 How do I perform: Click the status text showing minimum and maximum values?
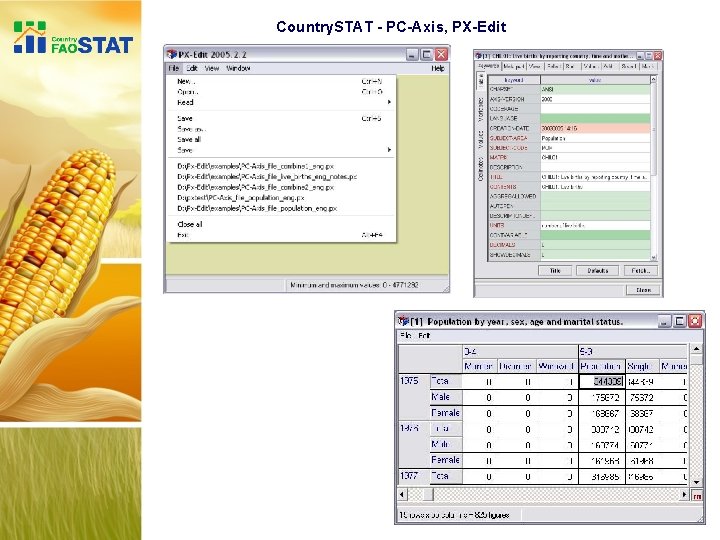pyautogui.click(x=354, y=285)
